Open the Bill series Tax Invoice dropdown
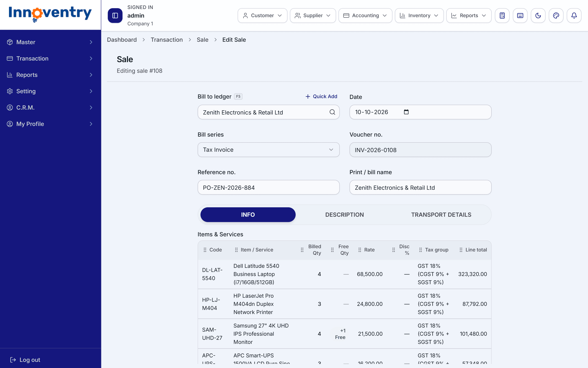This screenshot has height=368, width=588. (268, 150)
